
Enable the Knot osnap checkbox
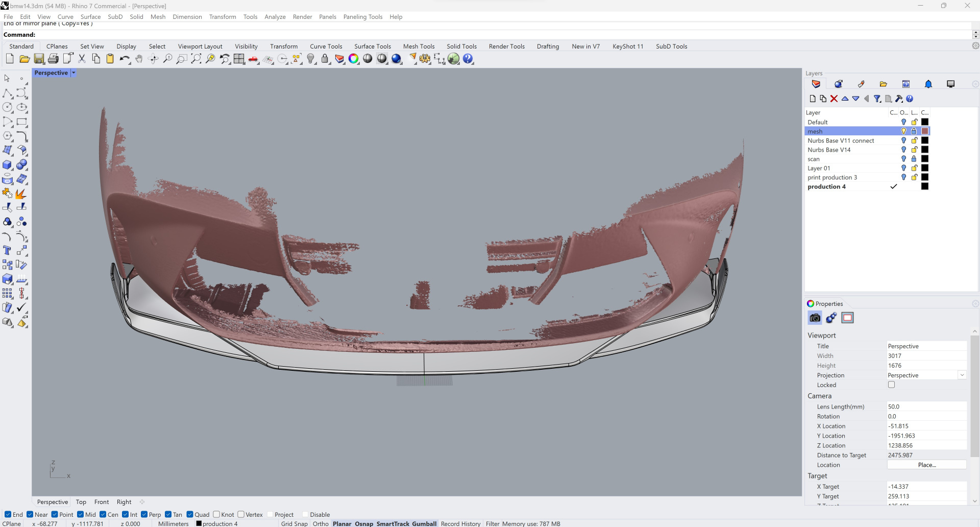(x=216, y=514)
